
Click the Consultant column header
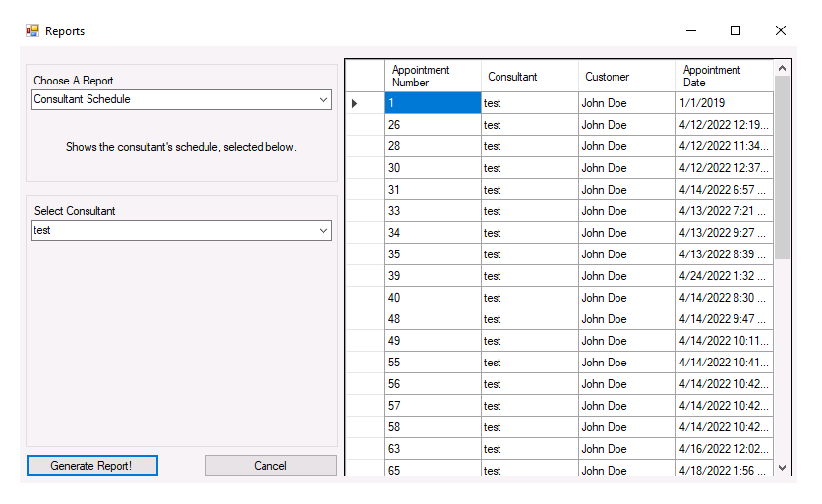(530, 76)
